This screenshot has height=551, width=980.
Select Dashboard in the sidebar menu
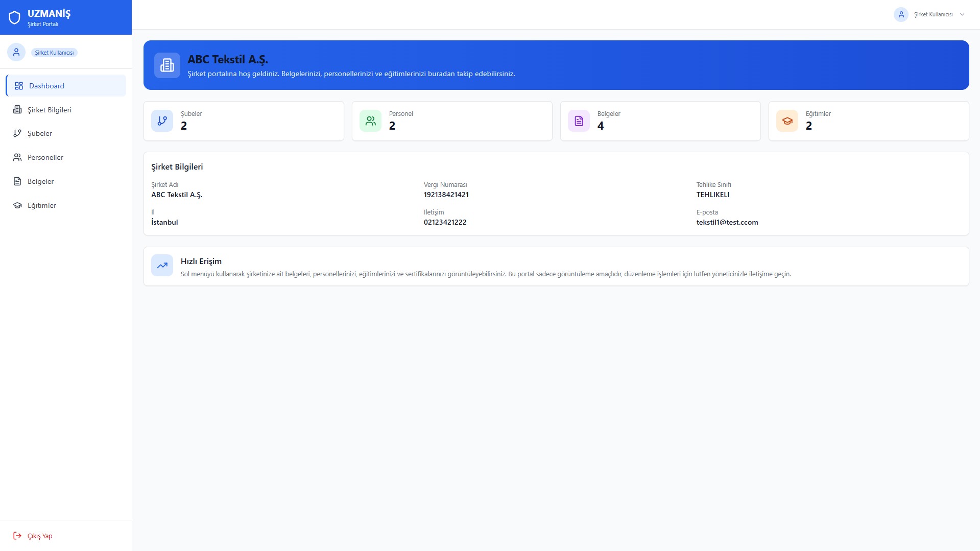point(66,86)
